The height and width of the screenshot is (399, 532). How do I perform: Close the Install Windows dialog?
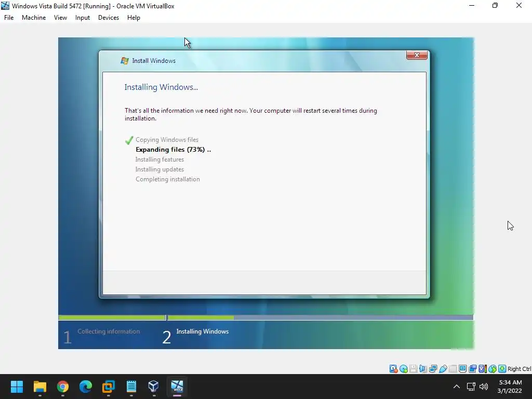tap(417, 55)
